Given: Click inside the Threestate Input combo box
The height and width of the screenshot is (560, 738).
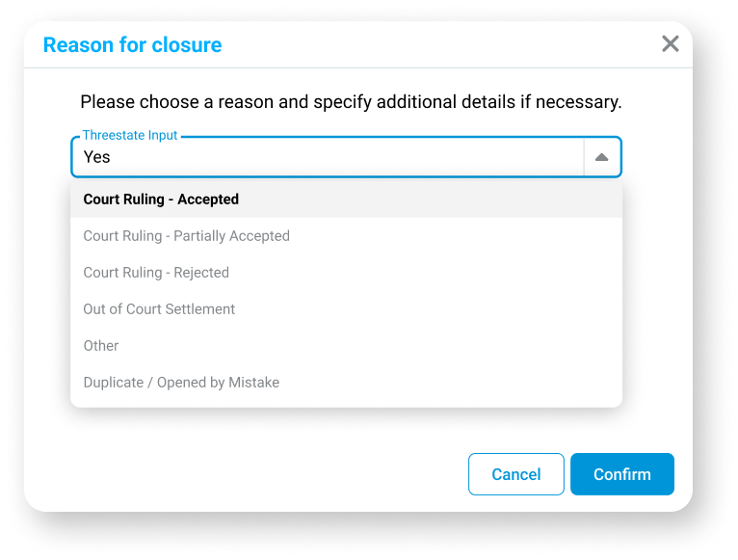Looking at the screenshot, I should (328, 157).
